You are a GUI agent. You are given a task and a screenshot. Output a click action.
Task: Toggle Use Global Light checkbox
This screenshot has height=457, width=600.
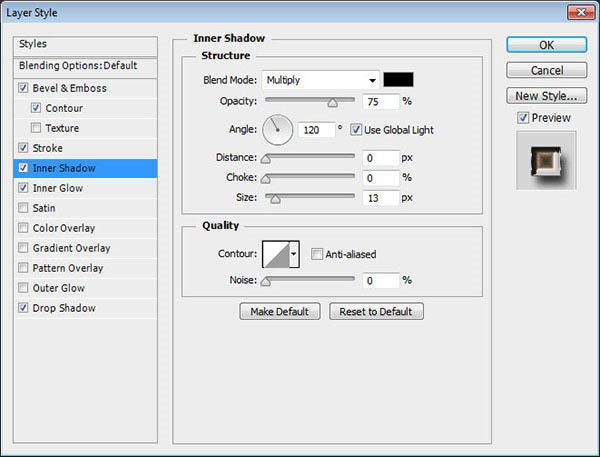pyautogui.click(x=355, y=130)
